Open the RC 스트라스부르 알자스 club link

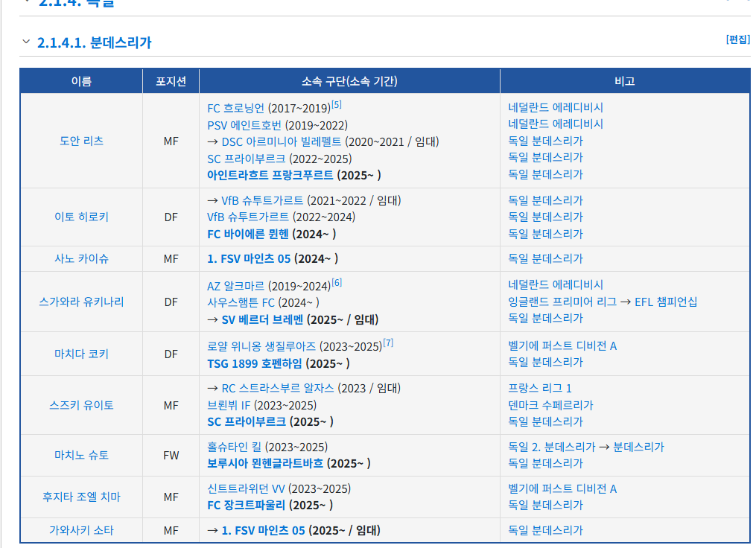coord(278,389)
